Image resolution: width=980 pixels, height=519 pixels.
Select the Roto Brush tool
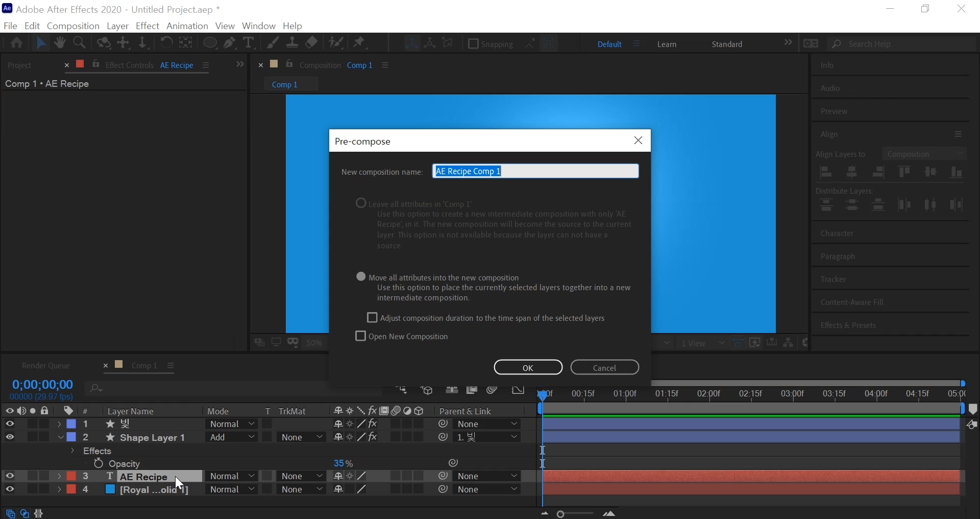(336, 43)
